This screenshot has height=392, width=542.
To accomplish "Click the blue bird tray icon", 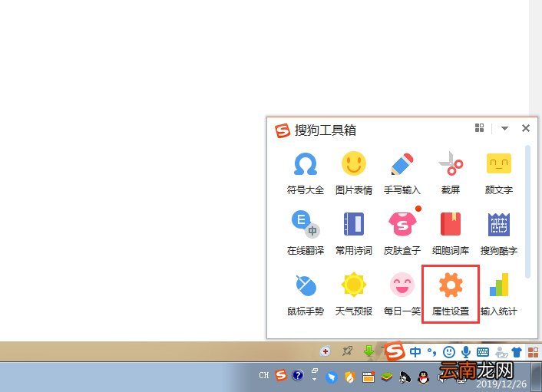I will pos(332,377).
